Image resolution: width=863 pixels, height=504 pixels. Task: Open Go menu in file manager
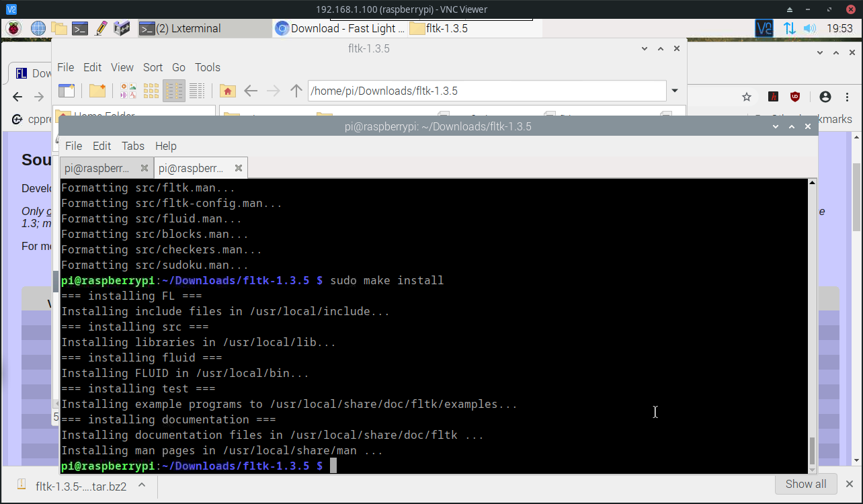179,67
